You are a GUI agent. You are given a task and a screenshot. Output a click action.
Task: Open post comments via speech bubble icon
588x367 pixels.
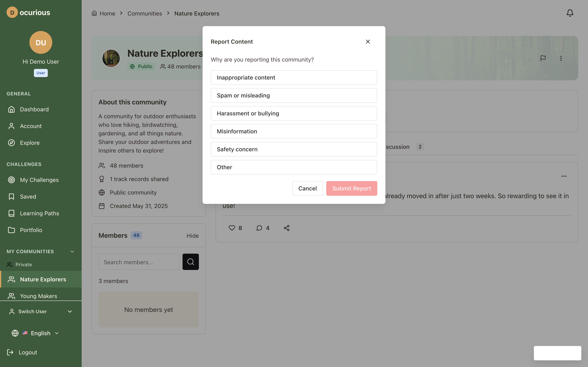(259, 228)
